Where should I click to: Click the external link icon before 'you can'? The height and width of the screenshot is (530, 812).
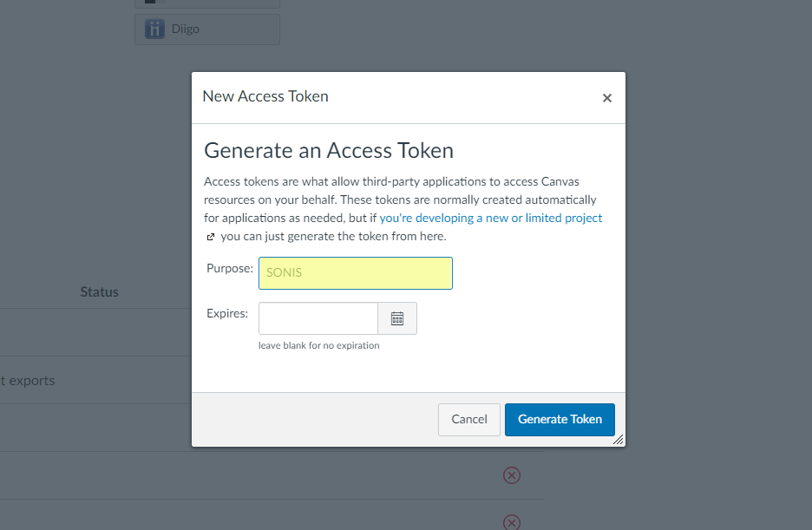click(210, 237)
